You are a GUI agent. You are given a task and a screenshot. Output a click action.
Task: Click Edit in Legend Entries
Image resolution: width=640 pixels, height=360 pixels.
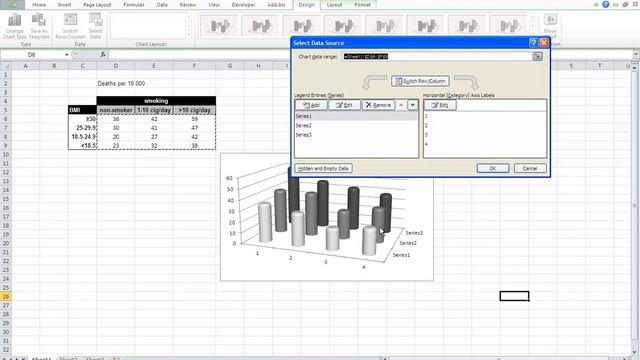(344, 105)
